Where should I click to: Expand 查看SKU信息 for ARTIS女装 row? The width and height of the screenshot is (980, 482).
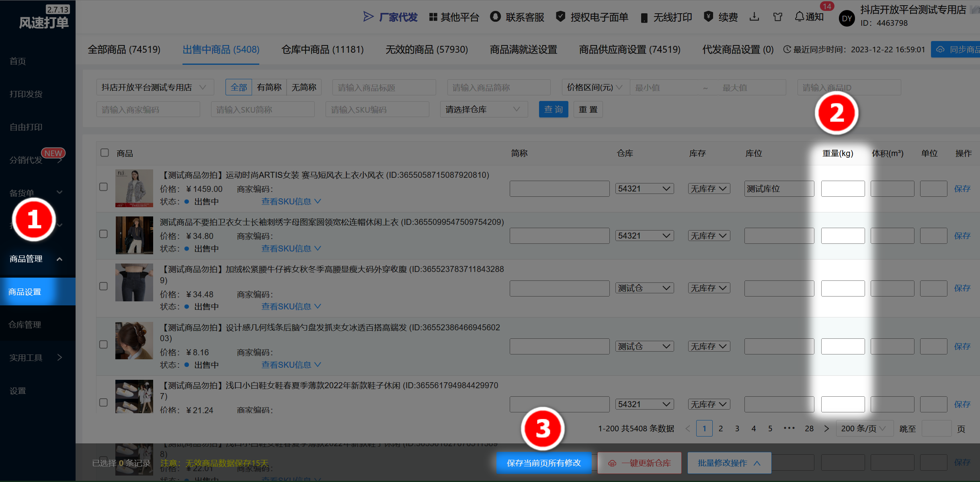point(291,201)
